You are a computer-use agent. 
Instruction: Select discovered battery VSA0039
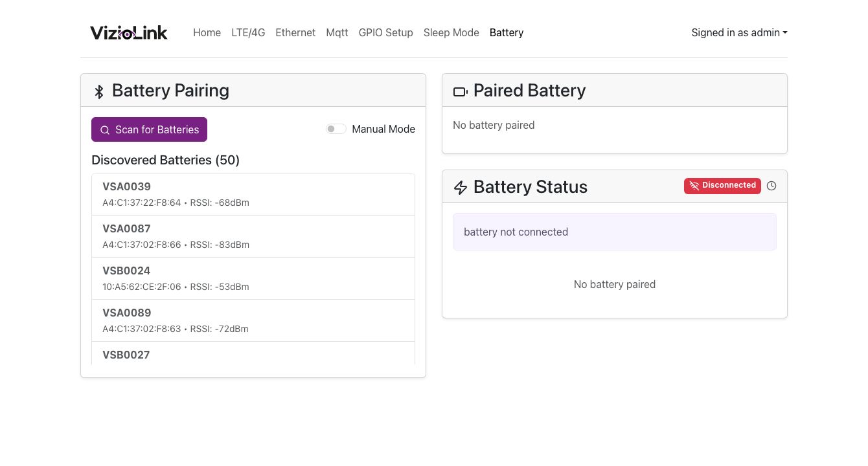[x=253, y=194]
